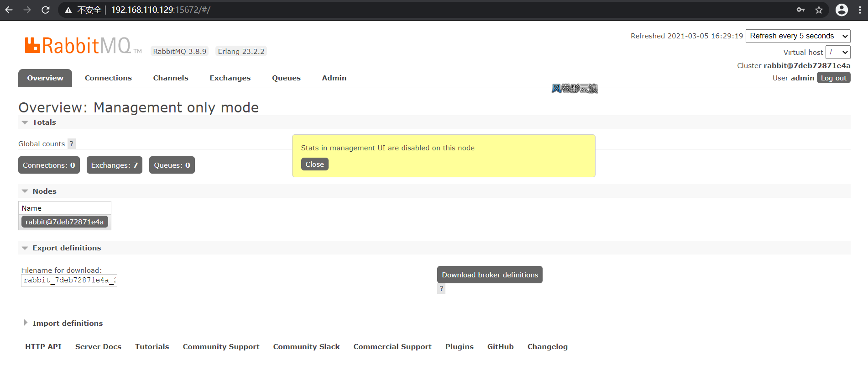
Task: Click the RabbitMQ 3.8.9 version label
Action: point(179,51)
